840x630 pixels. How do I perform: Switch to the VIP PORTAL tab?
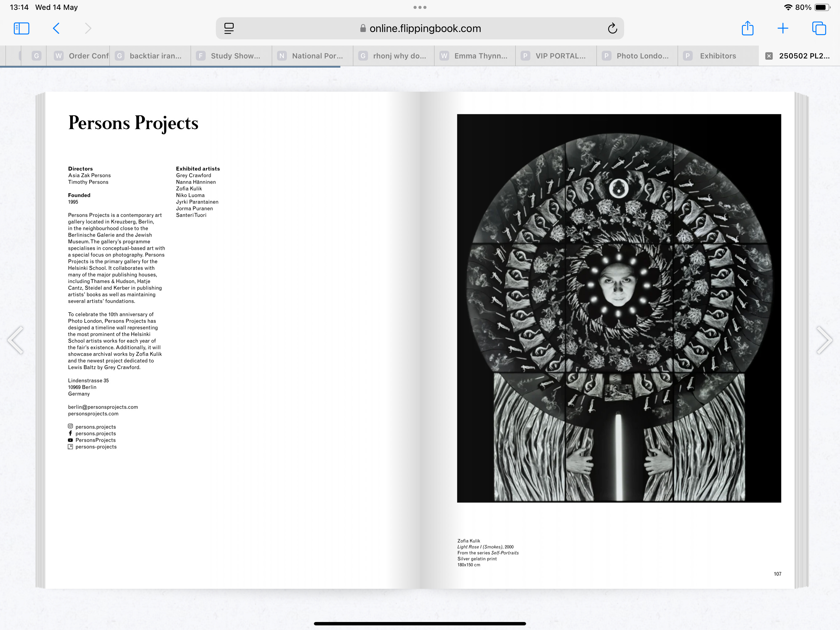556,56
